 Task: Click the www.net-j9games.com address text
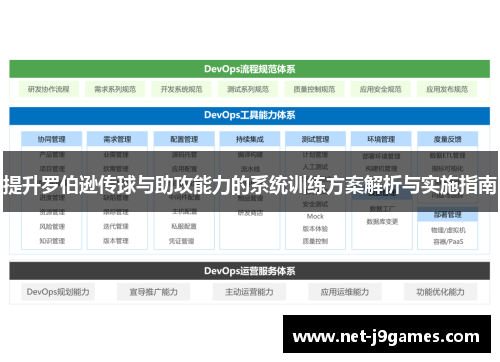pyautogui.click(x=386, y=336)
